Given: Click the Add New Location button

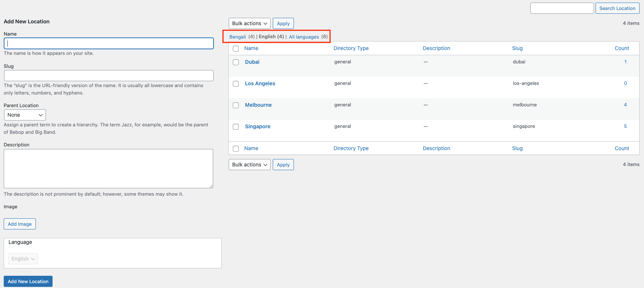Looking at the screenshot, I should click(28, 281).
